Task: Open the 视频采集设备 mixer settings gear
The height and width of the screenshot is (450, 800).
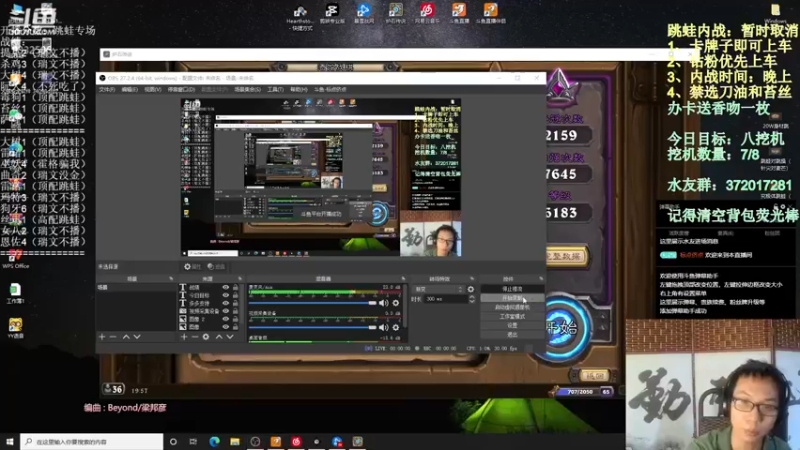Action: point(395,328)
